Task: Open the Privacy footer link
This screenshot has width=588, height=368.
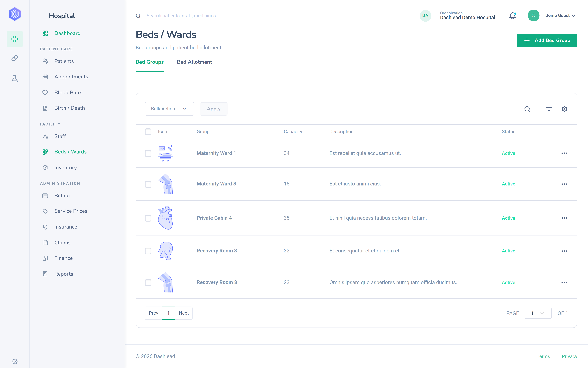Action: click(x=569, y=356)
